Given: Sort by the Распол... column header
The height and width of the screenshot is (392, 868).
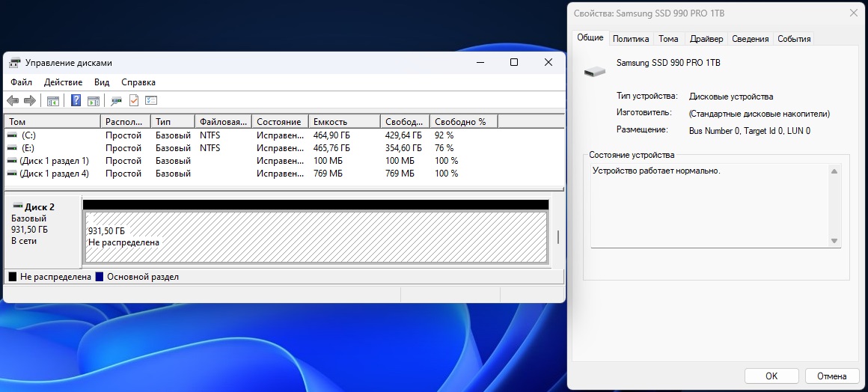Looking at the screenshot, I should click(x=126, y=121).
